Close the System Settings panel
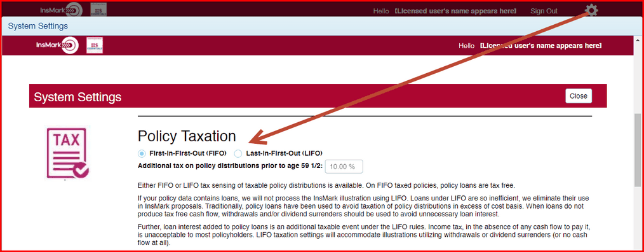The height and width of the screenshot is (252, 644). [x=579, y=96]
